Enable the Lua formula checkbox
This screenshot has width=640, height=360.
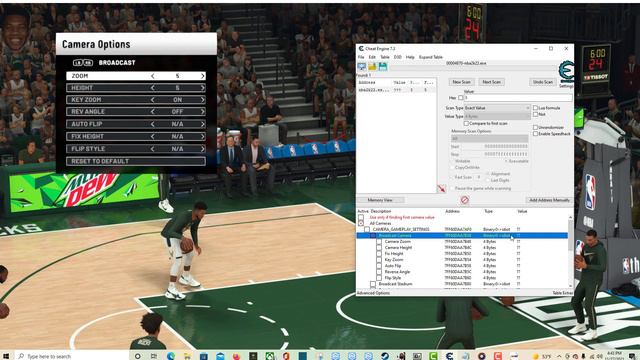pos(535,108)
